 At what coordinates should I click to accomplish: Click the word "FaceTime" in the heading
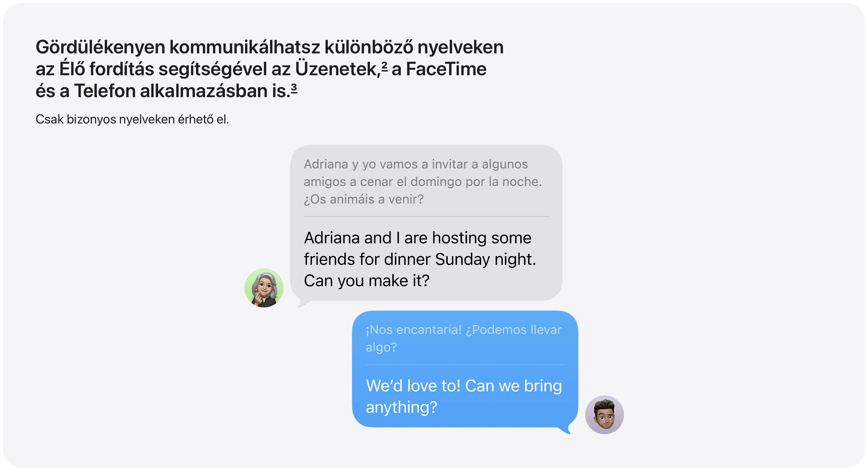446,69
